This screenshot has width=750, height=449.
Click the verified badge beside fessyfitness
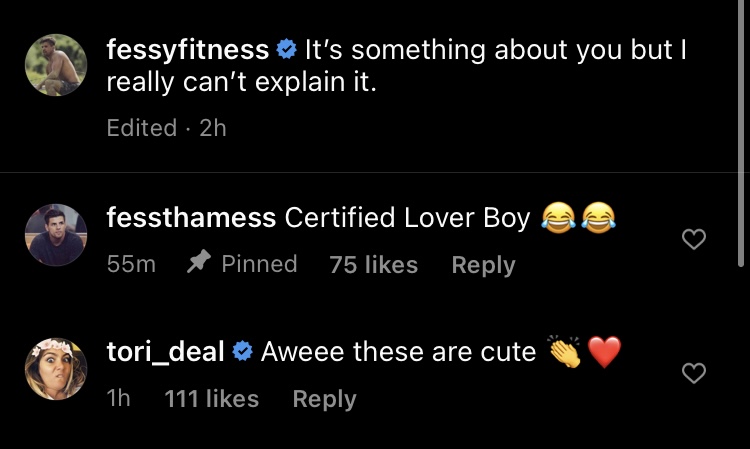pyautogui.click(x=287, y=49)
